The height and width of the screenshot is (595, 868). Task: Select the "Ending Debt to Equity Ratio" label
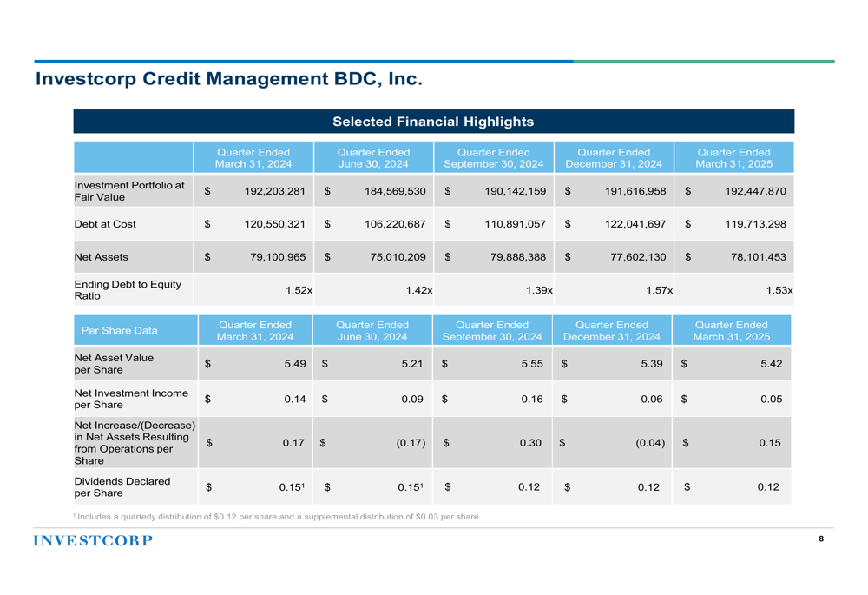[x=128, y=290]
